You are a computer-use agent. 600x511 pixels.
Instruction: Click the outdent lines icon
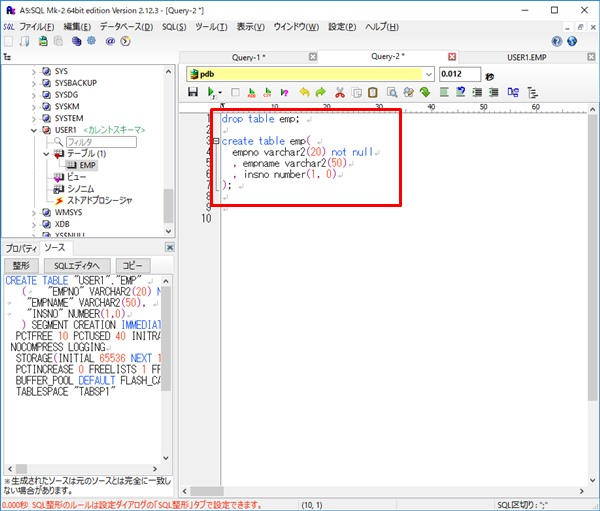pyautogui.click(x=494, y=92)
